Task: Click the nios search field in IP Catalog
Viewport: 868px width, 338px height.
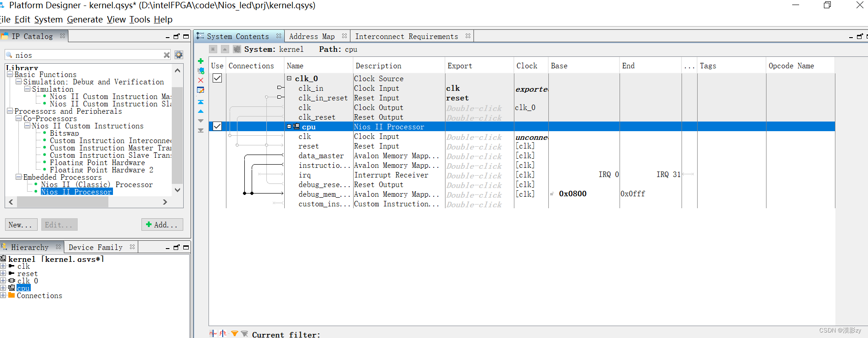Action: tap(87, 55)
